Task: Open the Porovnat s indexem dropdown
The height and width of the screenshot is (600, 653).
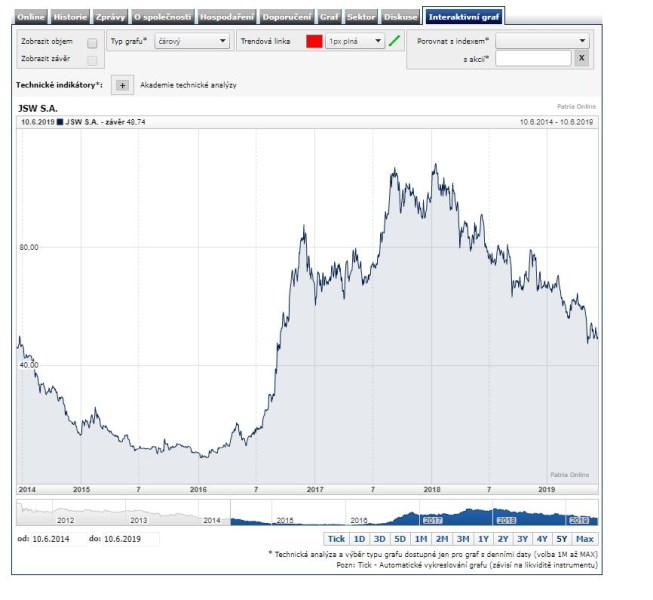Action: (542, 41)
